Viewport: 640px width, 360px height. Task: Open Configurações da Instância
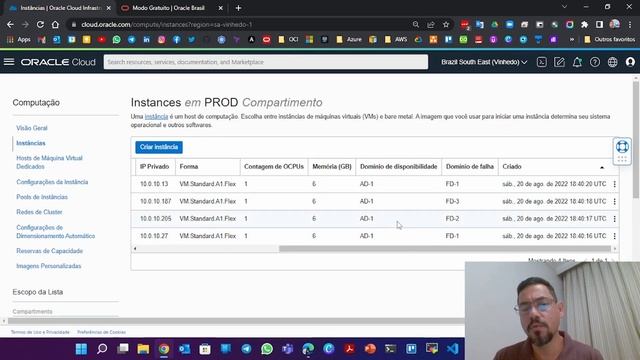click(52, 182)
